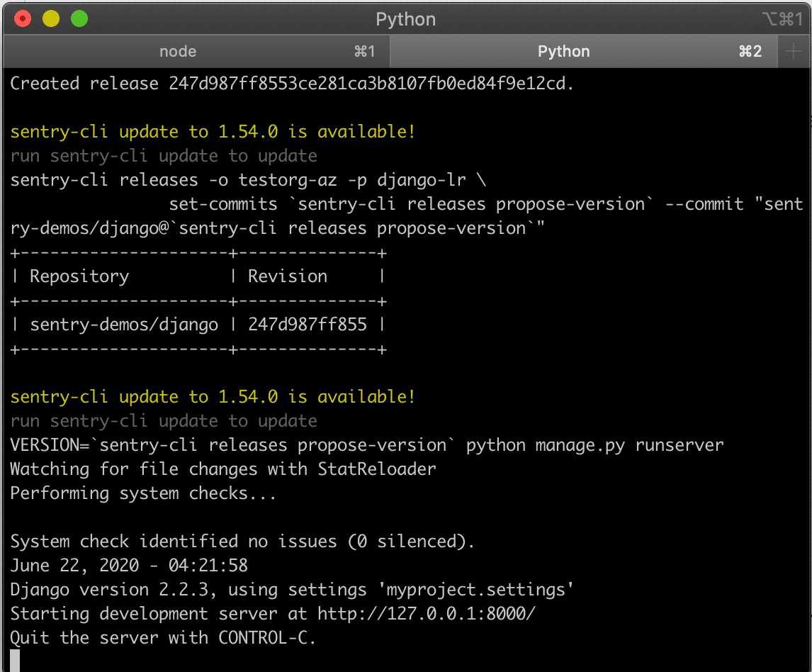Click the sentry-demos/django repository table cell
812x672 pixels.
[x=124, y=325]
